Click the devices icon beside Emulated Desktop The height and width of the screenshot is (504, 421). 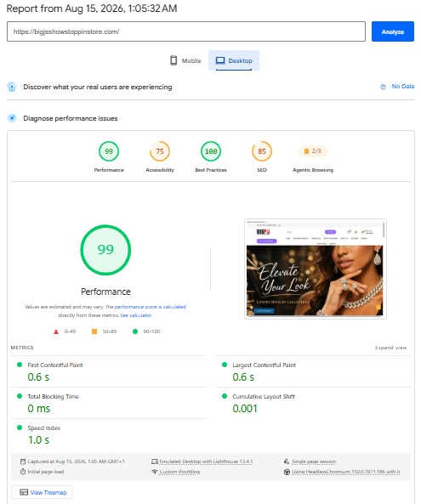[155, 462]
